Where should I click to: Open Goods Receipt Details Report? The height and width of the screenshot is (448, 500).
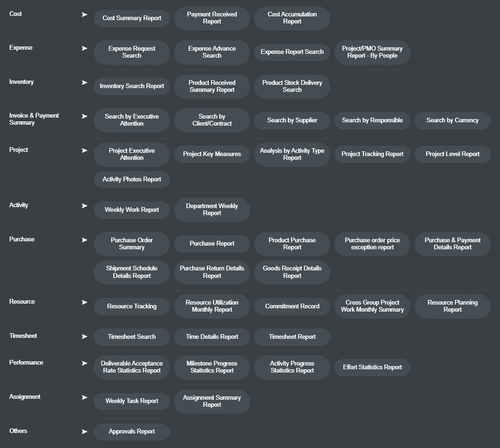click(x=292, y=272)
